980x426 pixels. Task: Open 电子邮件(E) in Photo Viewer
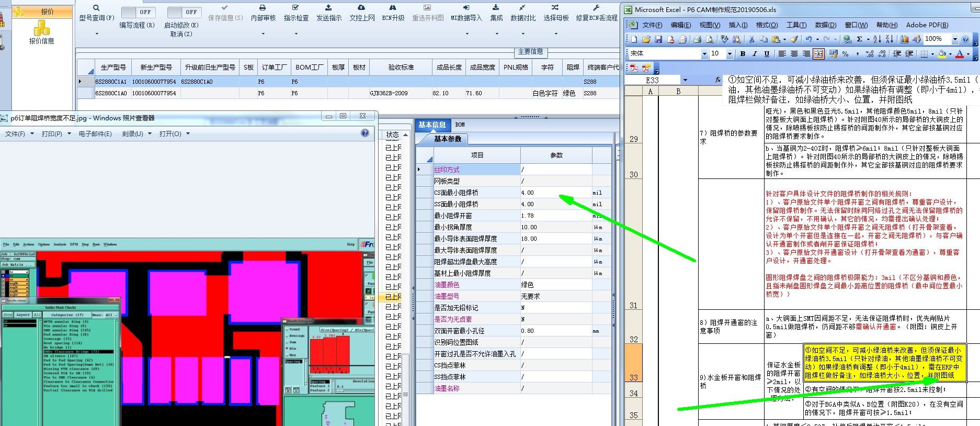tap(95, 134)
